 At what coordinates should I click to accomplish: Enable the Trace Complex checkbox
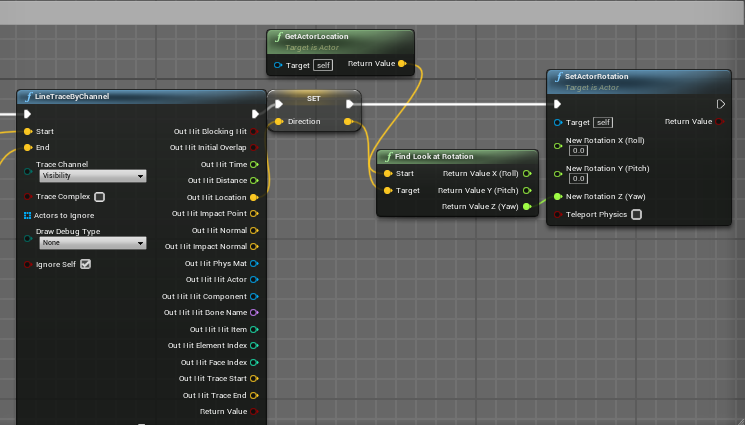[99, 197]
